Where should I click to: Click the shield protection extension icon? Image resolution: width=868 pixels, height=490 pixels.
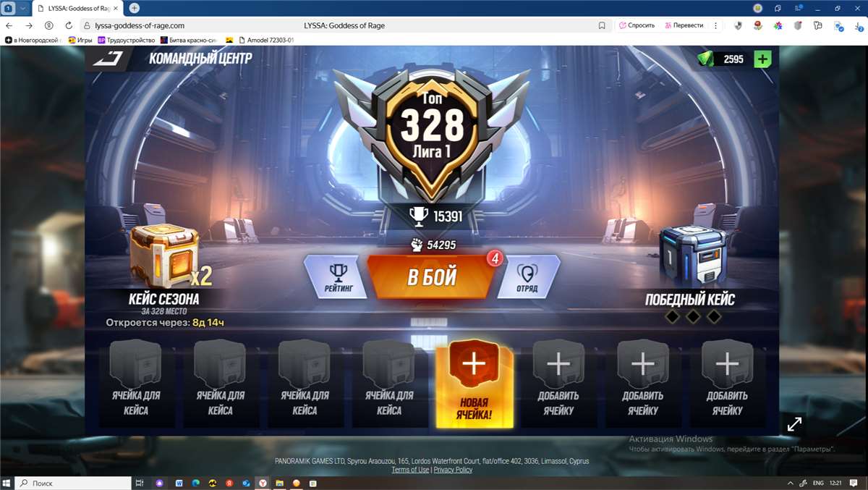coord(738,25)
